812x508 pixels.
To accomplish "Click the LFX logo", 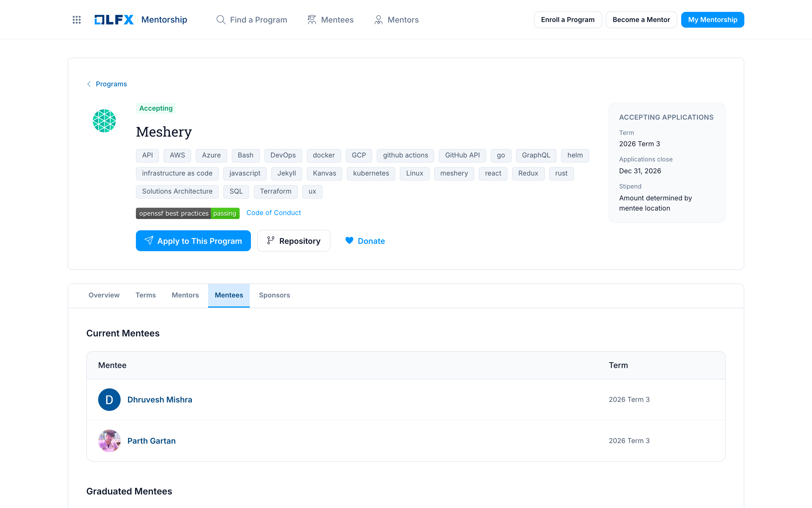I will tap(114, 20).
